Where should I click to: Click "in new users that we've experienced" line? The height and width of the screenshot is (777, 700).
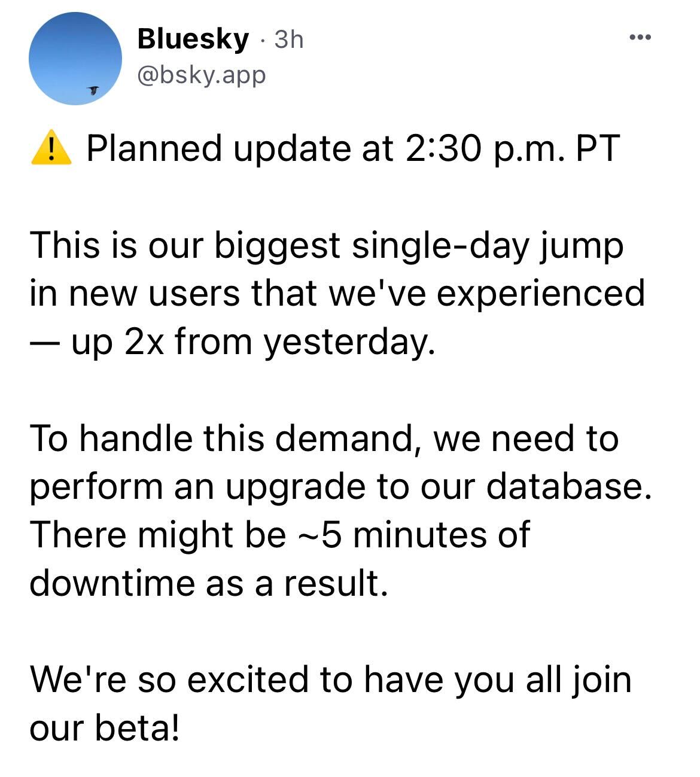pyautogui.click(x=337, y=294)
